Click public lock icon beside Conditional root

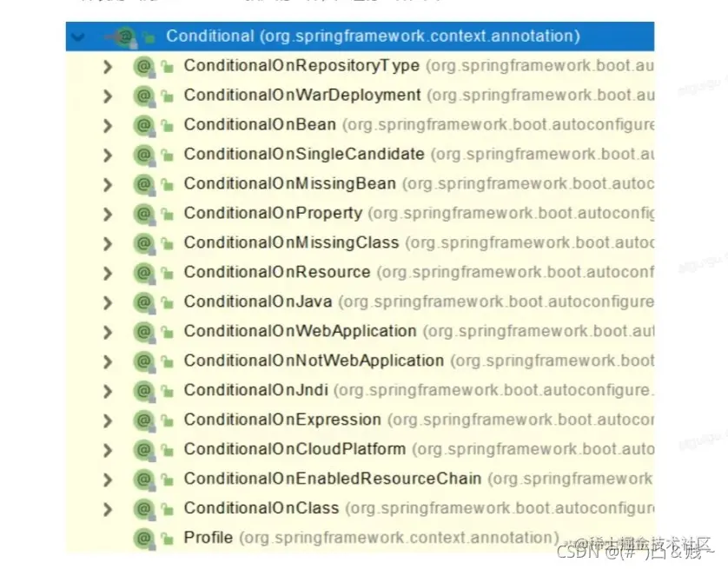click(x=149, y=36)
